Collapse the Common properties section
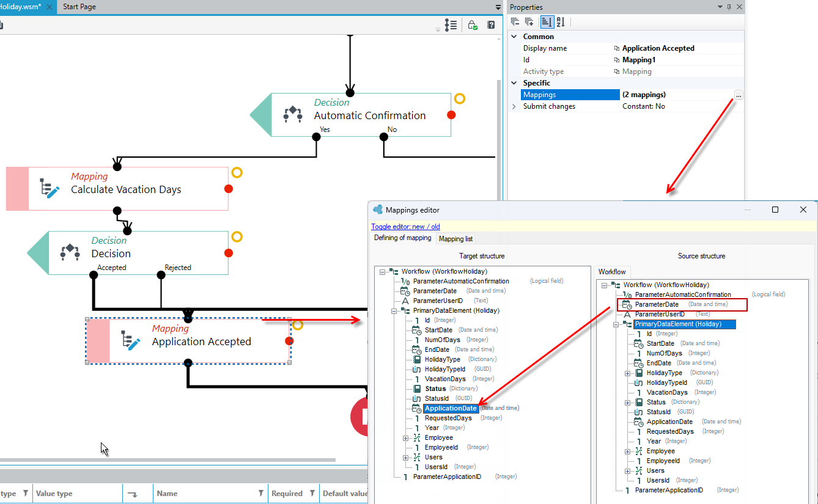This screenshot has width=818, height=504. tap(514, 37)
